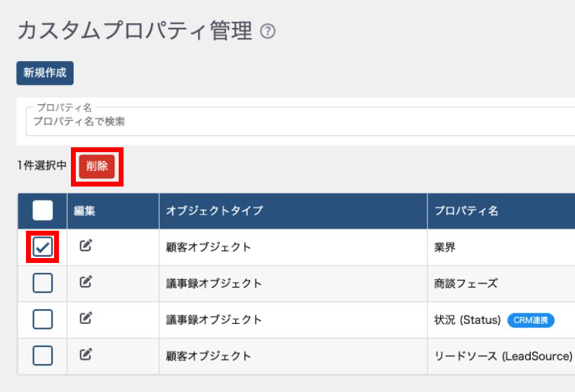Select the 商談フェーズ row checkbox
The image size is (575, 392).
click(x=43, y=283)
